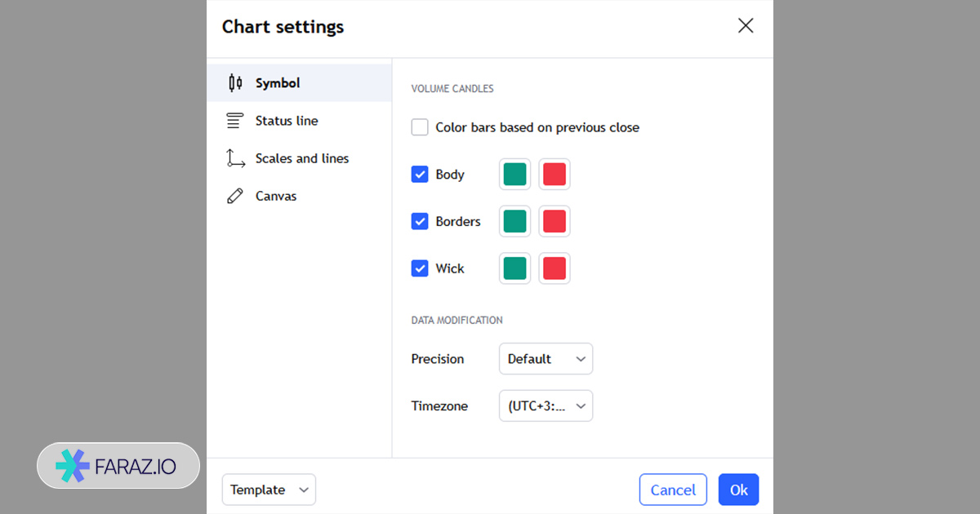Screen dimensions: 980x514
Task: Enable Color bars based on previous close
Action: click(420, 127)
